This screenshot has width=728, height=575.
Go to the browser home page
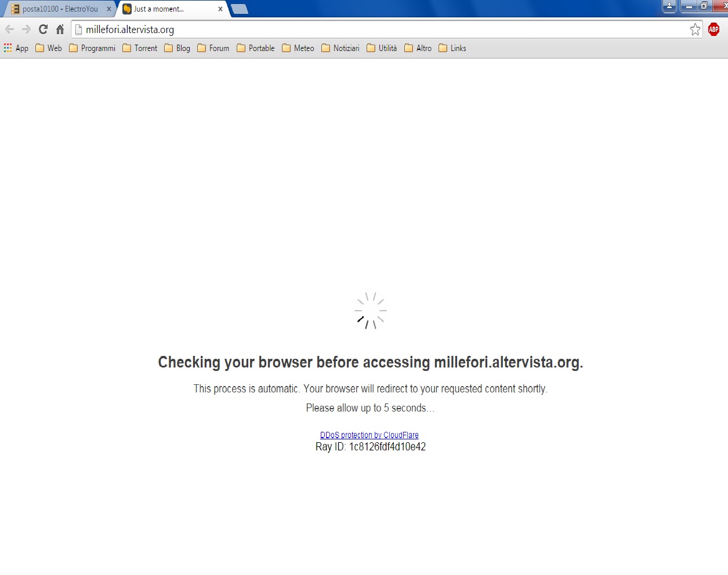(x=60, y=30)
